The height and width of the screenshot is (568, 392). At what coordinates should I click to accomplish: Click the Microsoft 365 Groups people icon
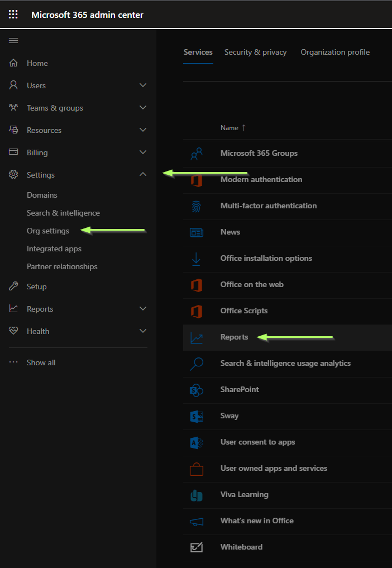(197, 154)
